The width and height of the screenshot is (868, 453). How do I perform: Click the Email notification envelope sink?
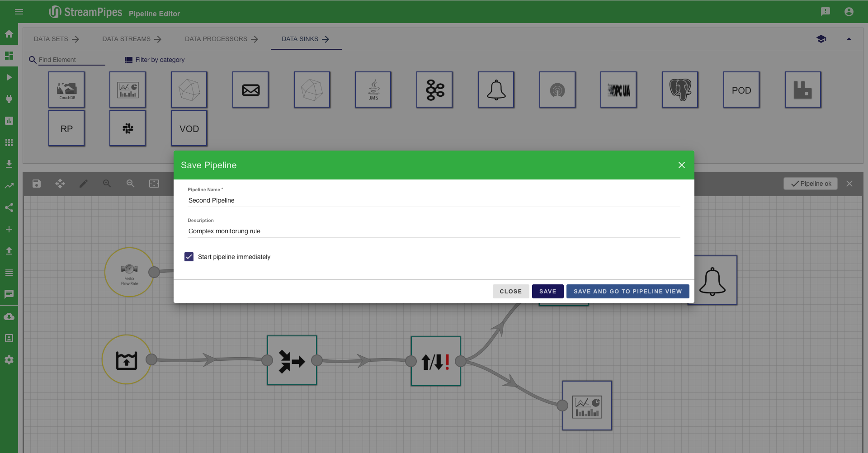coord(250,90)
